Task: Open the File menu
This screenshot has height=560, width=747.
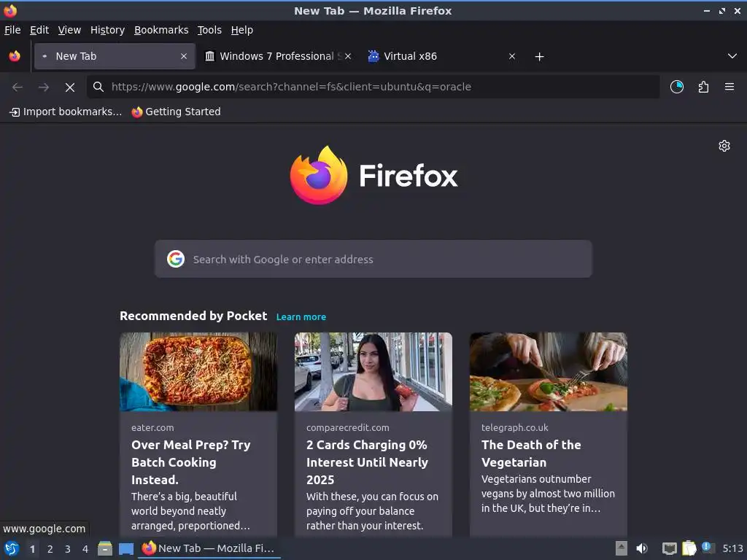Action: (x=12, y=30)
